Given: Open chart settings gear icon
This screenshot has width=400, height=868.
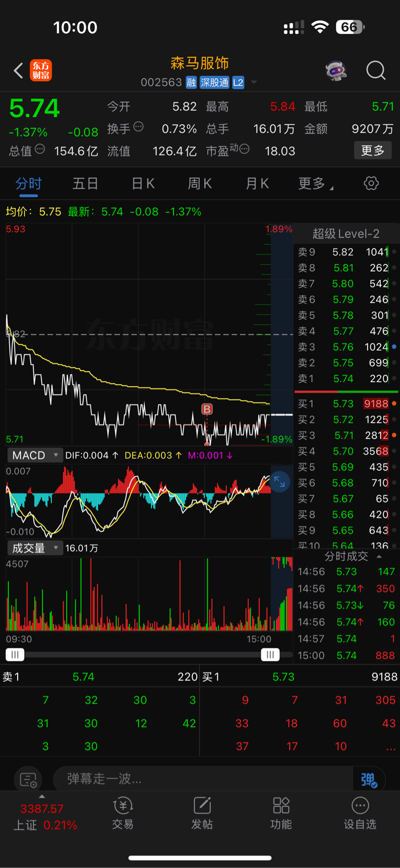Looking at the screenshot, I should [371, 184].
